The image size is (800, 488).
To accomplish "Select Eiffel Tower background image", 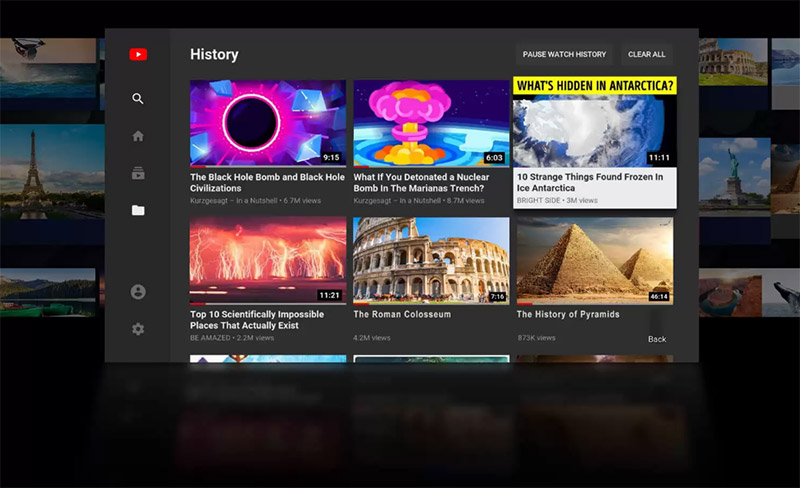I will pos(52,171).
